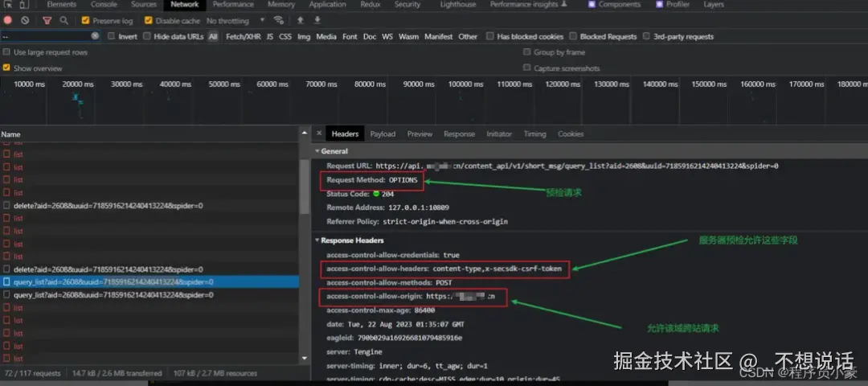Click the 100000 ms overview timeline marker
The image size is (868, 386).
point(466,84)
